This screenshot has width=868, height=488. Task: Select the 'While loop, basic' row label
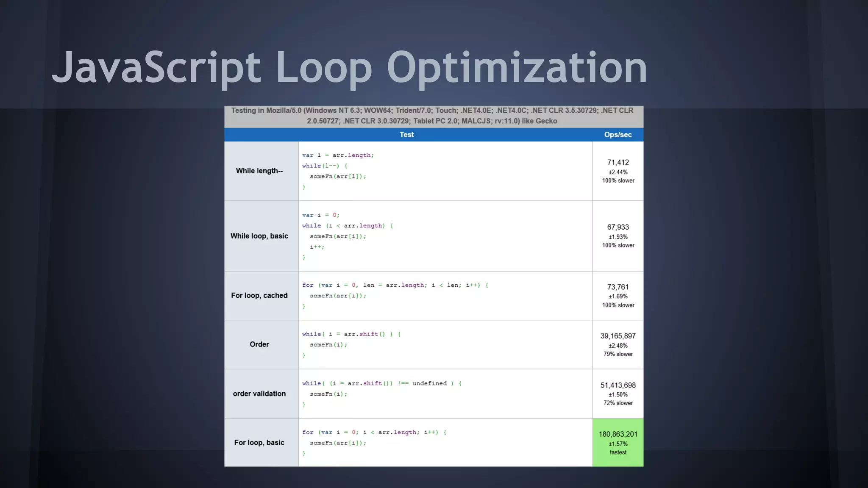(259, 236)
